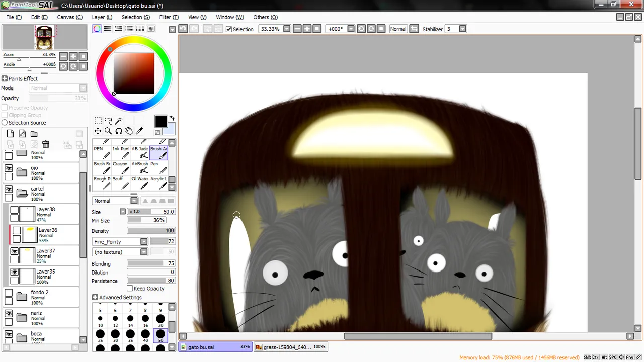644x362 pixels.
Task: Delete the selected layer with trash icon
Action: point(46,144)
